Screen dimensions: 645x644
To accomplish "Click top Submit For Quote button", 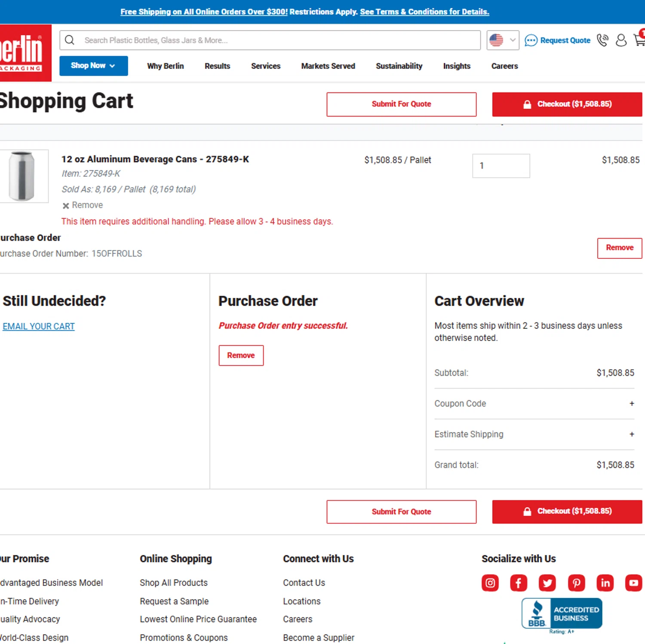I will click(x=401, y=104).
